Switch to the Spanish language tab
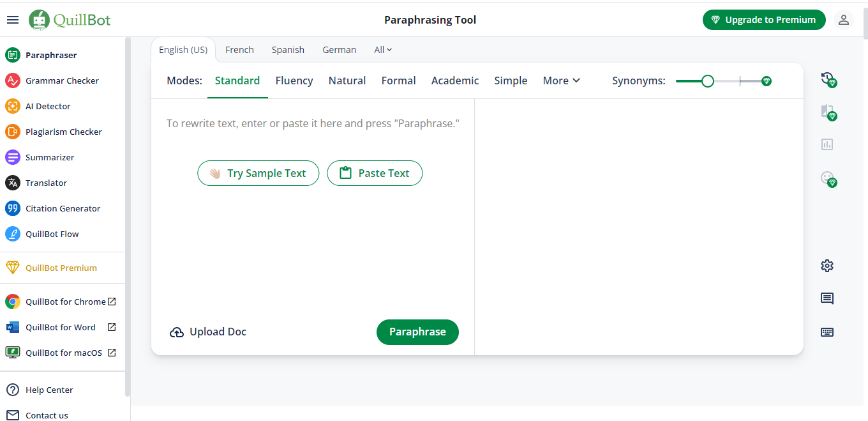Screen dimensions: 868x421 pos(288,50)
